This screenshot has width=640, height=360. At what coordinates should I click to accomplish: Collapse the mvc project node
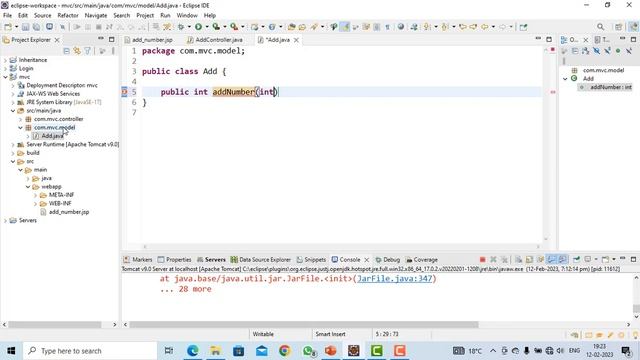coord(5,77)
